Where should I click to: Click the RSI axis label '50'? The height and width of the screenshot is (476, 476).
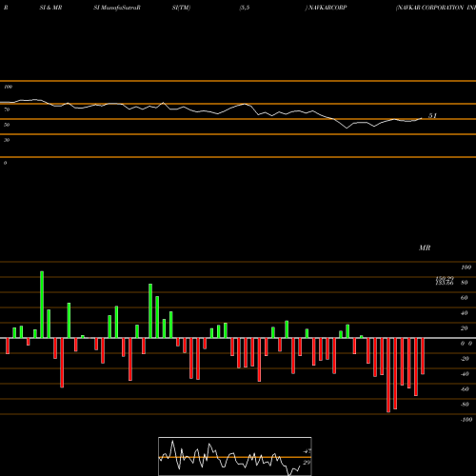[x=7, y=125]
